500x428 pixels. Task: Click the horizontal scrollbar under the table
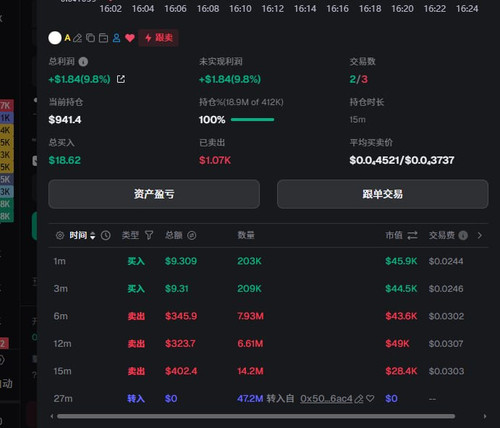(x=256, y=416)
